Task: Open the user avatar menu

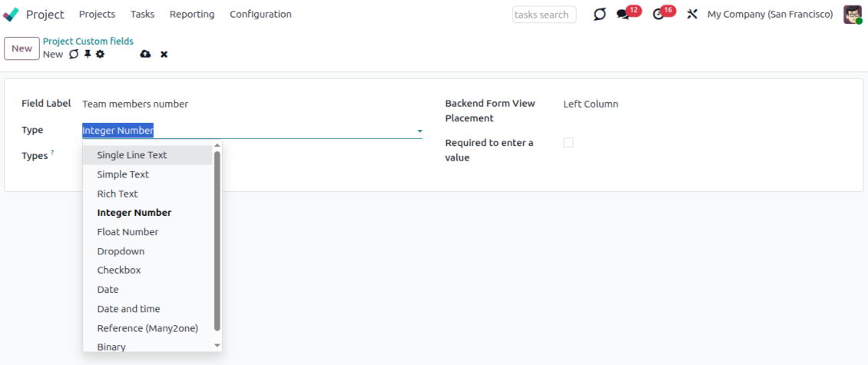Action: [x=853, y=15]
